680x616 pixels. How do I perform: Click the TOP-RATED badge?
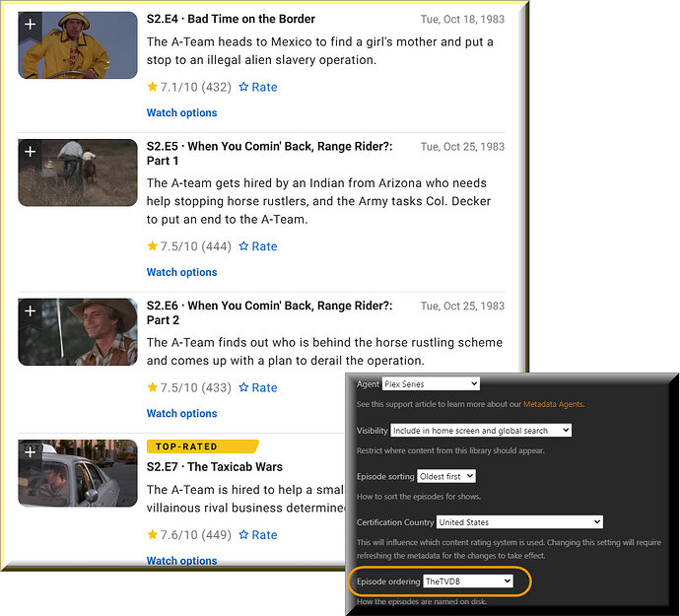(202, 446)
